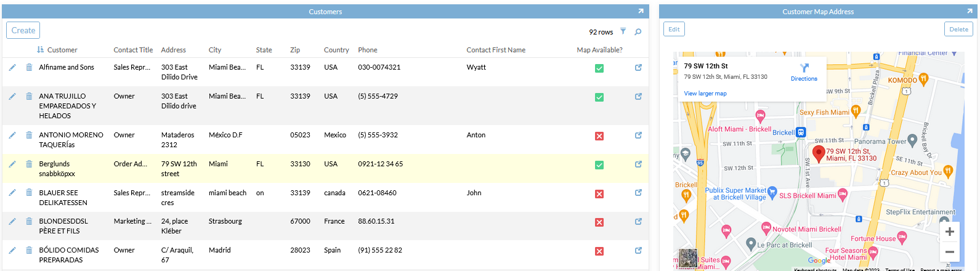The width and height of the screenshot is (980, 271).
Task: Zoom in on the map
Action: [949, 232]
